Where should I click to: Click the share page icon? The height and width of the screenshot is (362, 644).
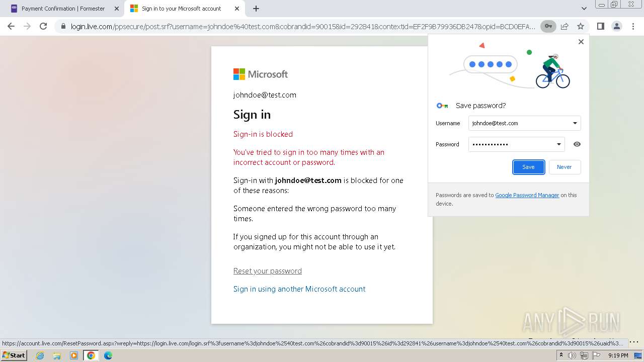pos(565,26)
